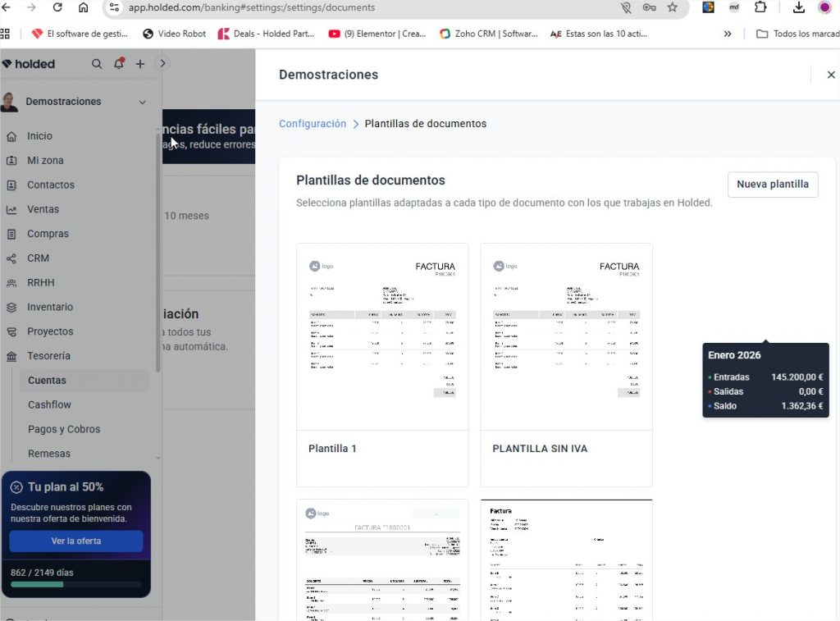Click the Nueva plantilla button

[772, 184]
